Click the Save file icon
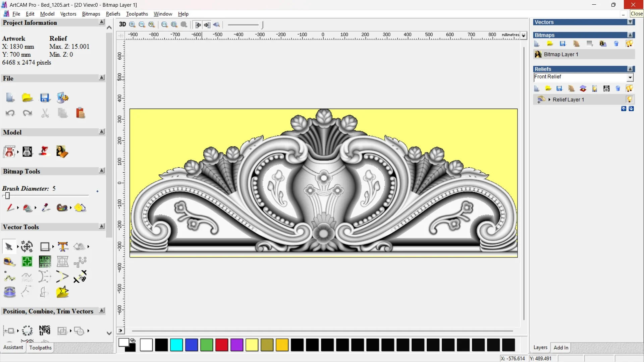Viewport: 644px width, 362px height. pos(45,98)
